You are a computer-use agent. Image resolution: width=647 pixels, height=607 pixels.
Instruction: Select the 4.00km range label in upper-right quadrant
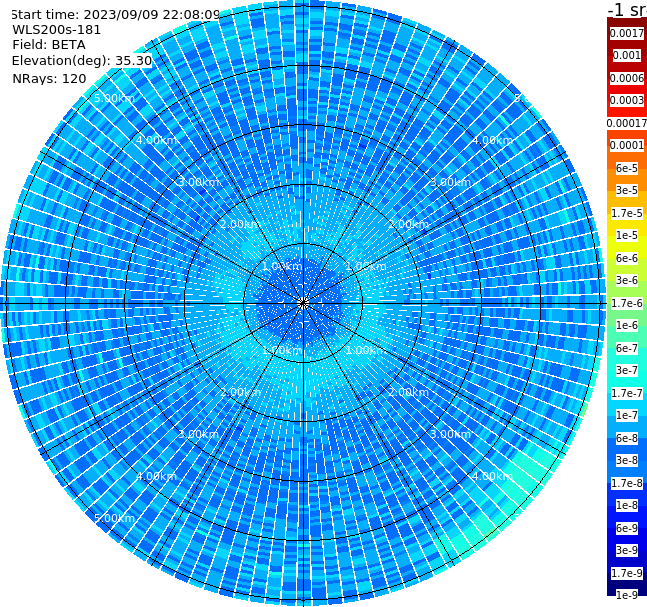492,140
